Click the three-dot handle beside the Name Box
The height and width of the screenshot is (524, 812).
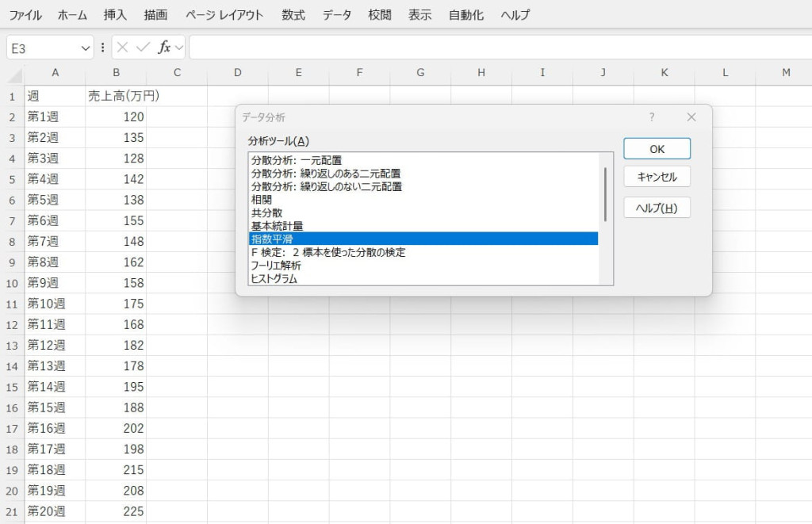[x=102, y=48]
